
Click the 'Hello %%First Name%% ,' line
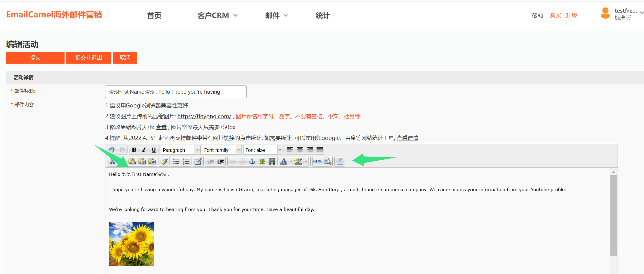(139, 174)
